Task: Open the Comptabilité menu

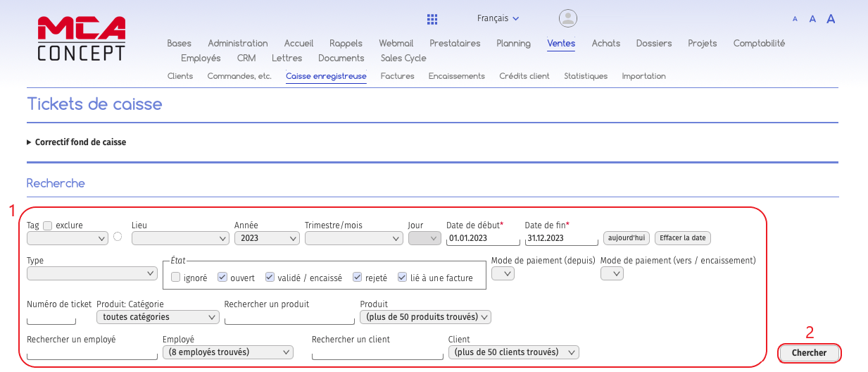Action: click(758, 43)
